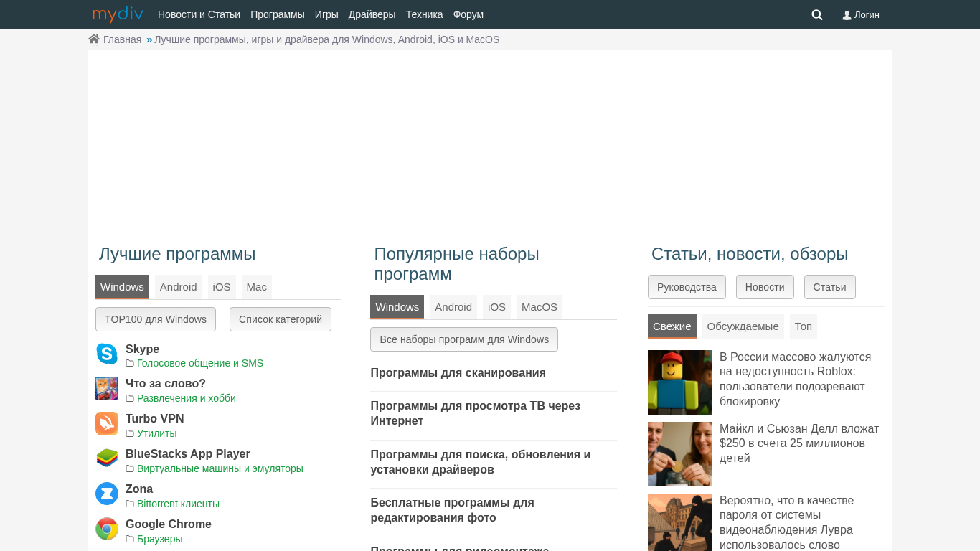This screenshot has width=980, height=551.
Task: Go to Главная breadcrumb link
Action: pyautogui.click(x=122, y=39)
